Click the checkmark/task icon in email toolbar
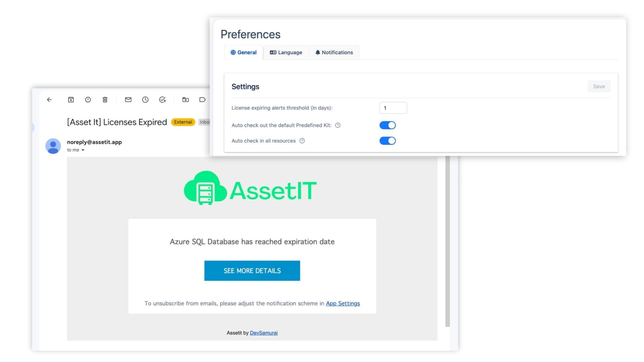 pos(163,99)
